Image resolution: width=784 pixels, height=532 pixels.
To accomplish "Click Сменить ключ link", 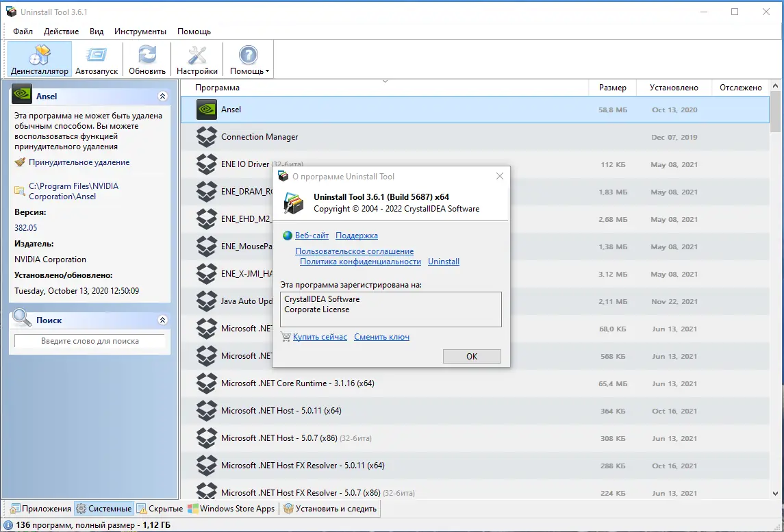I will click(381, 337).
